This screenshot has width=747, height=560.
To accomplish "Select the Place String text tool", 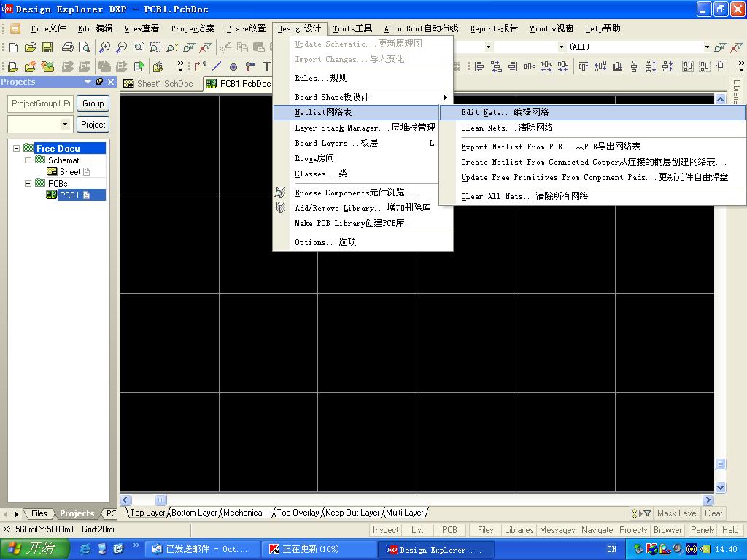I will [x=266, y=66].
